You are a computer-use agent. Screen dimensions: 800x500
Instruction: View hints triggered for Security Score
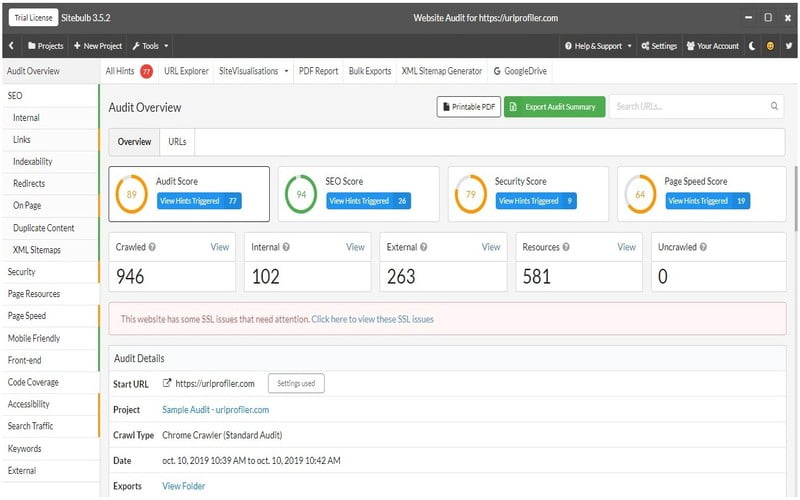pyautogui.click(x=536, y=201)
